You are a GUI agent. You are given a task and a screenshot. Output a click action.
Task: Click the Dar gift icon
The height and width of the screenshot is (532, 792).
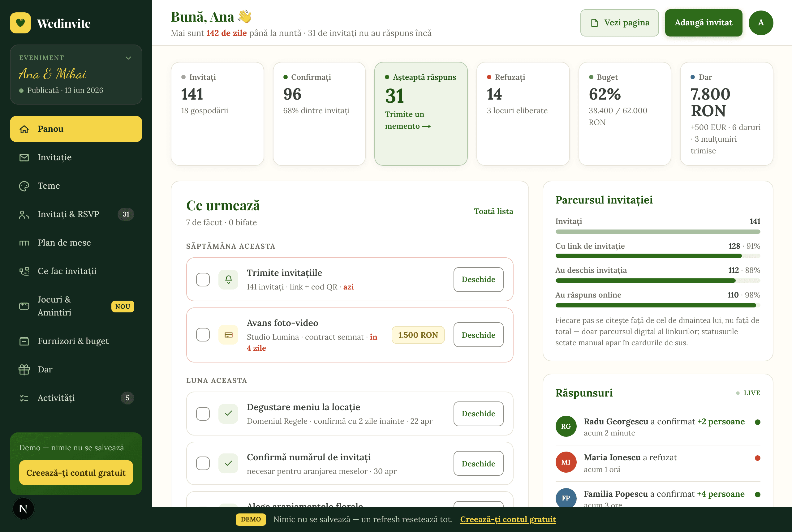click(x=24, y=370)
